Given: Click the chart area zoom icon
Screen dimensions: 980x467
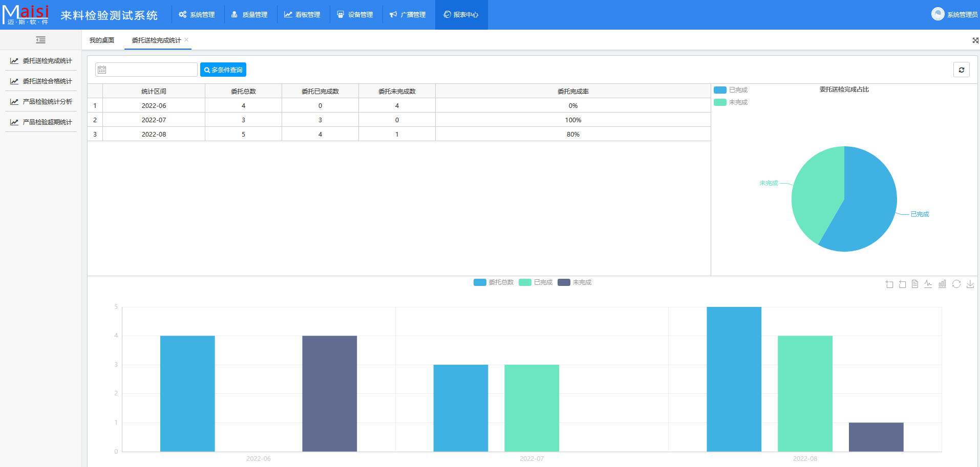Looking at the screenshot, I should pyautogui.click(x=889, y=284).
